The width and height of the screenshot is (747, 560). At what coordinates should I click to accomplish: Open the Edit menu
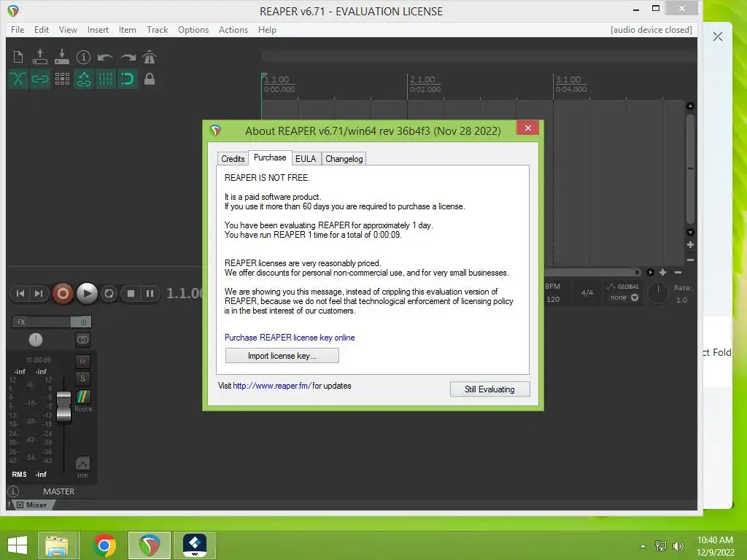(42, 29)
